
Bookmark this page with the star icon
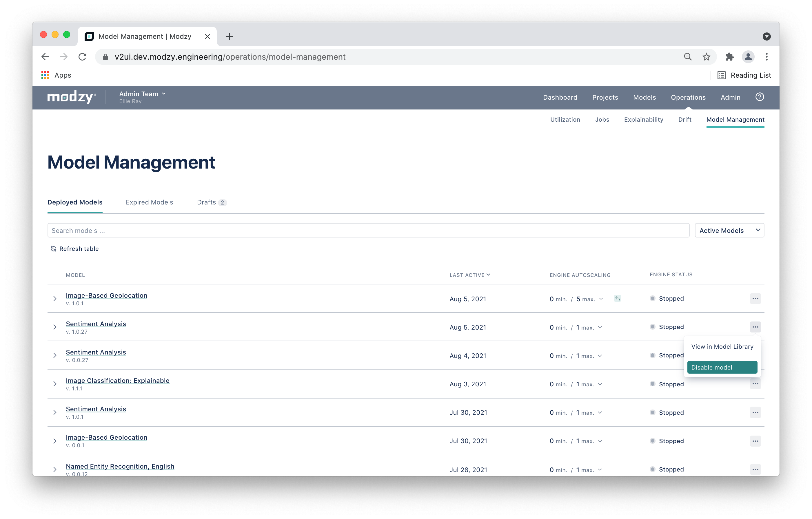click(x=706, y=56)
